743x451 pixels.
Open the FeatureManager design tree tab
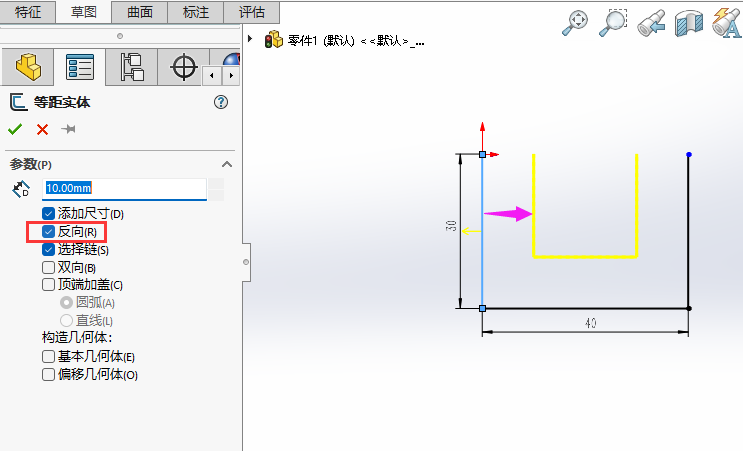(x=28, y=67)
